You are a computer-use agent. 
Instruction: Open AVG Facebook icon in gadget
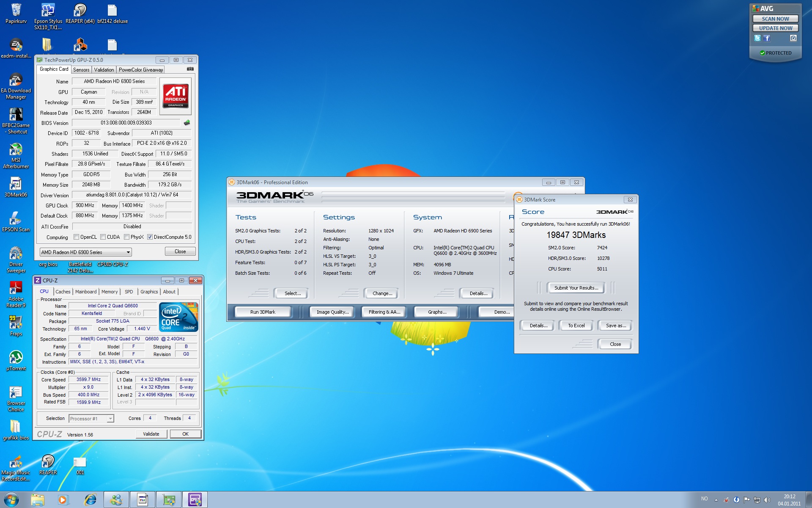[767, 38]
